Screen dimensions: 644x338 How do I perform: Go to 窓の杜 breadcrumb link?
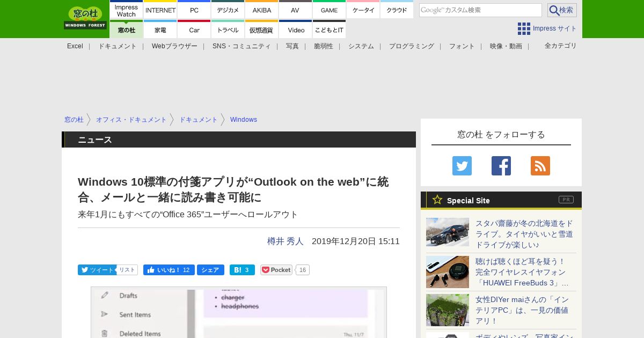point(74,120)
